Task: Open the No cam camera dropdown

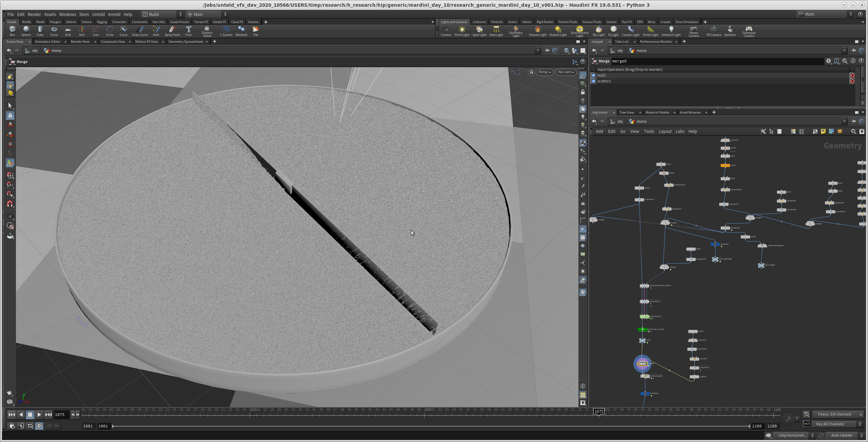Action: coord(566,72)
